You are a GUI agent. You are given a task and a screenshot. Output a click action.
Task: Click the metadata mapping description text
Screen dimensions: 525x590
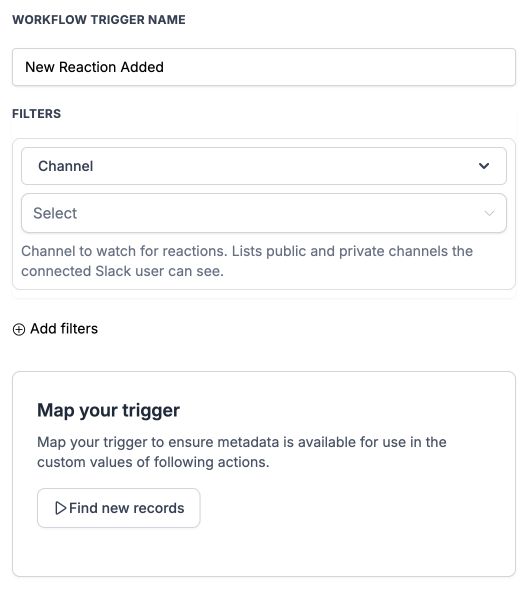pos(242,452)
